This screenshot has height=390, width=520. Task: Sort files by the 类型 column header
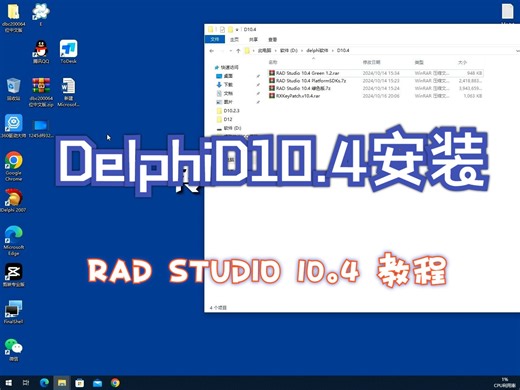[419, 62]
